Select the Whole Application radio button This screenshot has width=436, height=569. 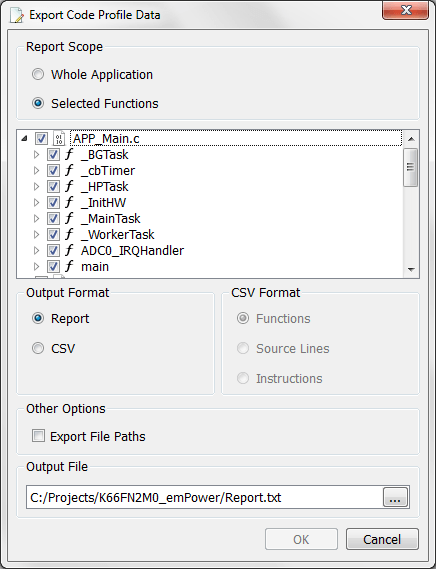coord(38,74)
